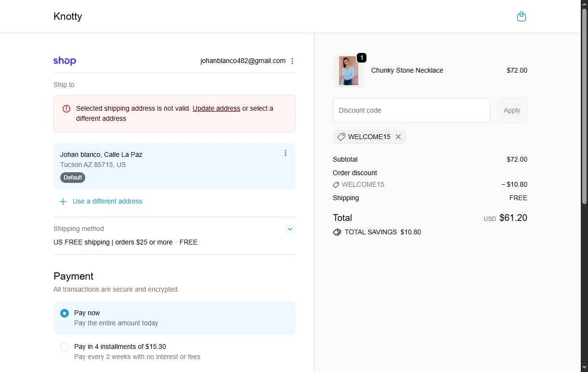This screenshot has height=372, width=588.
Task: Click the total savings tag icon
Action: point(337,232)
